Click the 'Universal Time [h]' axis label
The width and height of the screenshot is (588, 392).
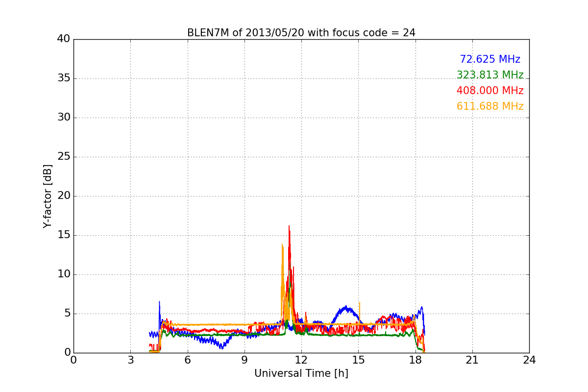pos(301,373)
